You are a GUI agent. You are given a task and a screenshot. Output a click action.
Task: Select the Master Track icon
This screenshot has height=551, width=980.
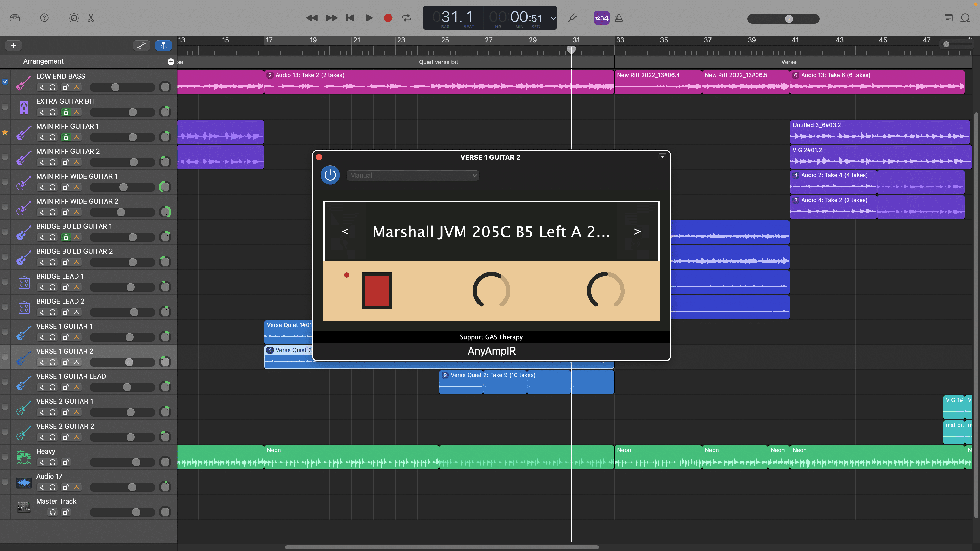(x=24, y=507)
